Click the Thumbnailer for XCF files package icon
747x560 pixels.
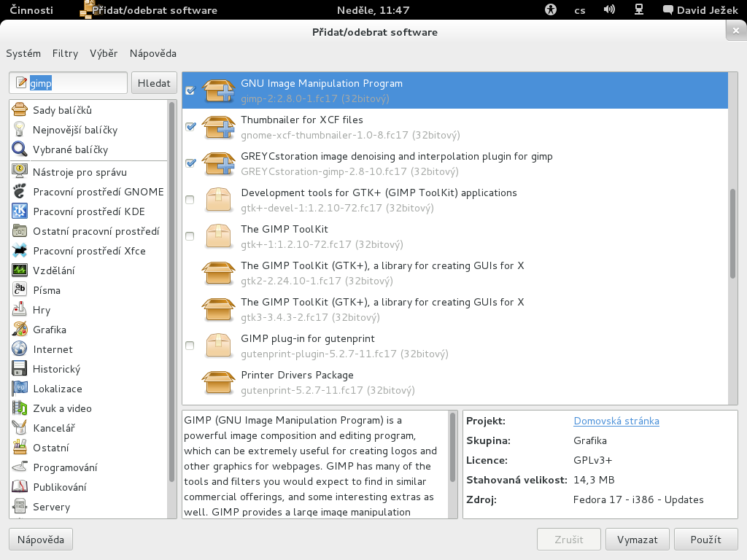219,127
